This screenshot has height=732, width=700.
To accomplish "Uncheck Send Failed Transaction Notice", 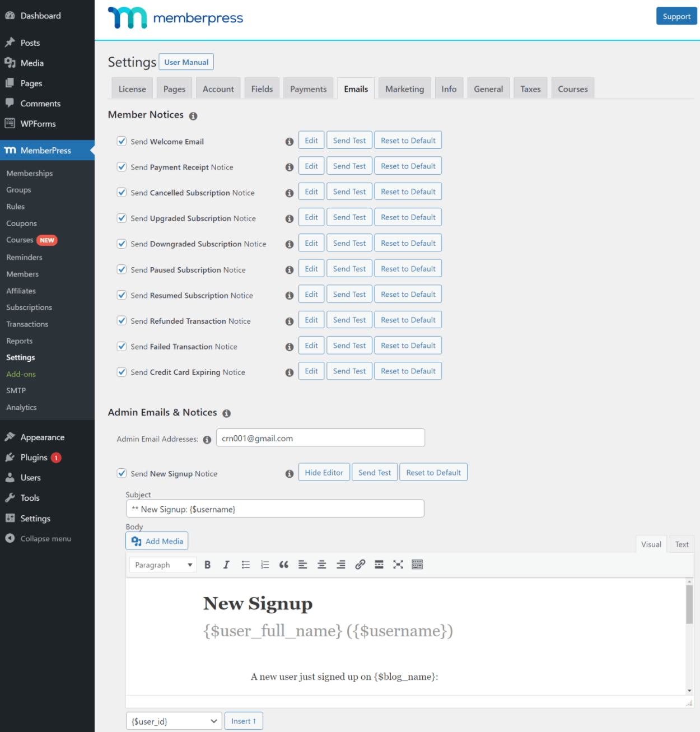I will tap(122, 347).
